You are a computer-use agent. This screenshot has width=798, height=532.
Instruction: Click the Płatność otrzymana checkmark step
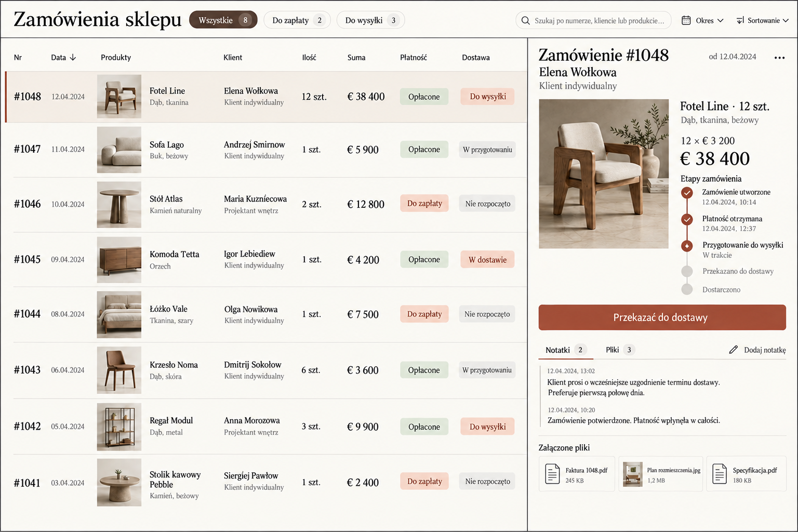click(687, 219)
